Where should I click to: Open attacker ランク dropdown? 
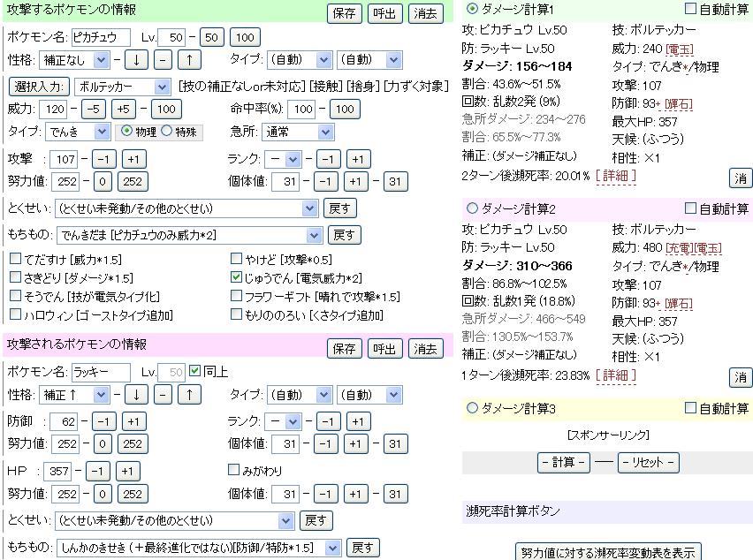(x=284, y=159)
